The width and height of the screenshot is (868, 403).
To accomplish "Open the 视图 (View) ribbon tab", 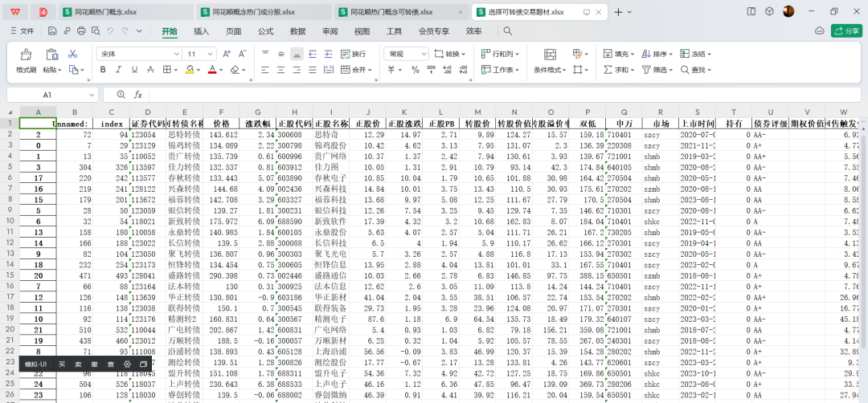I will (362, 31).
